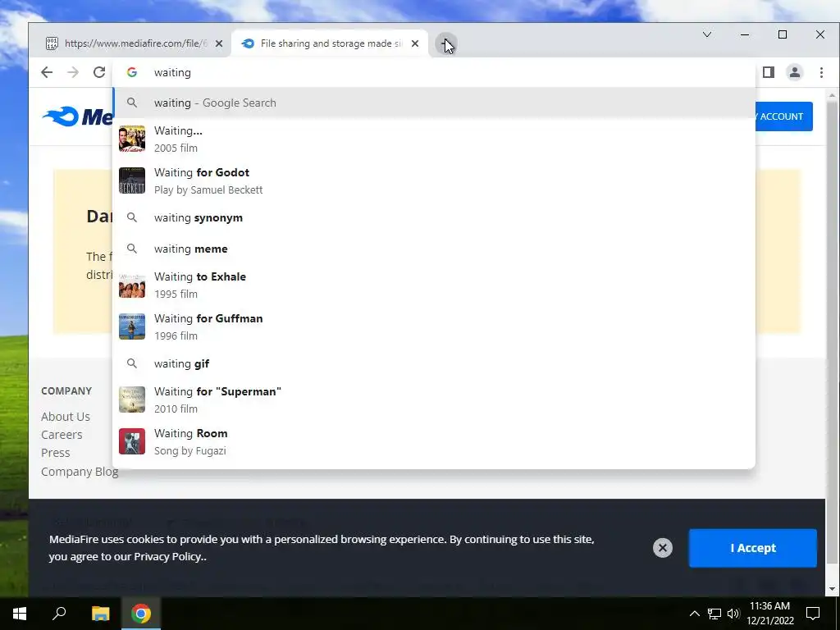Open a new tab with the plus button
Image resolution: width=840 pixels, height=630 pixels.
pyautogui.click(x=446, y=43)
